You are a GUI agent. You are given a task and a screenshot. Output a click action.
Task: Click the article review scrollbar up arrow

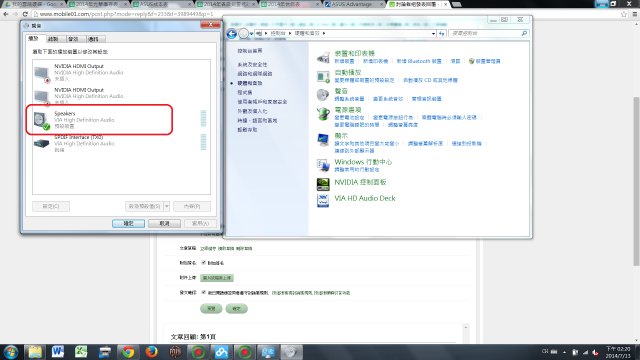pyautogui.click(x=466, y=328)
